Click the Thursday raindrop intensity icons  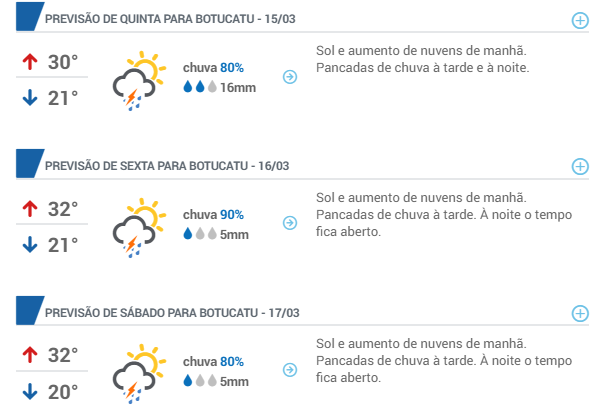coord(200,87)
